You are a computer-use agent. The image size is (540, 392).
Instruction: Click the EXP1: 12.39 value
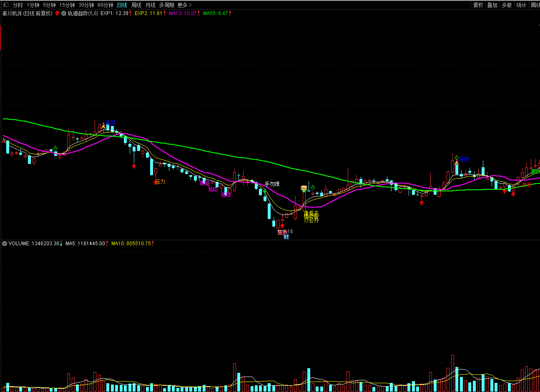point(115,13)
